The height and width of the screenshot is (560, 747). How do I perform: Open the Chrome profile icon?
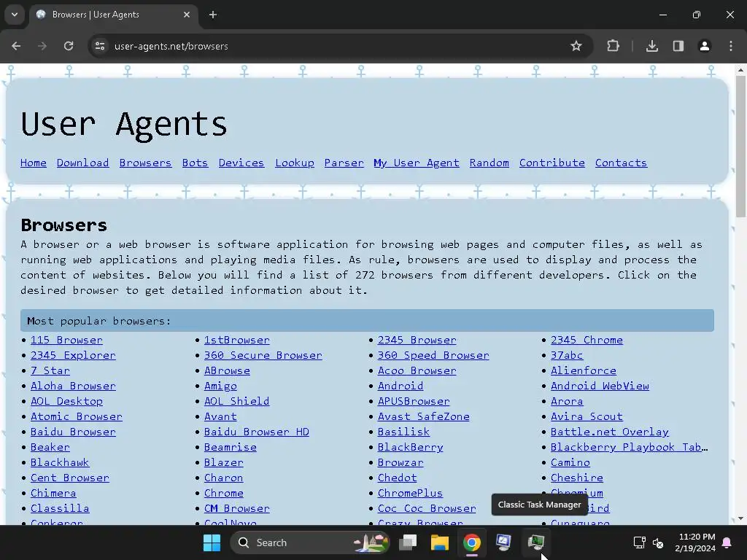click(705, 46)
